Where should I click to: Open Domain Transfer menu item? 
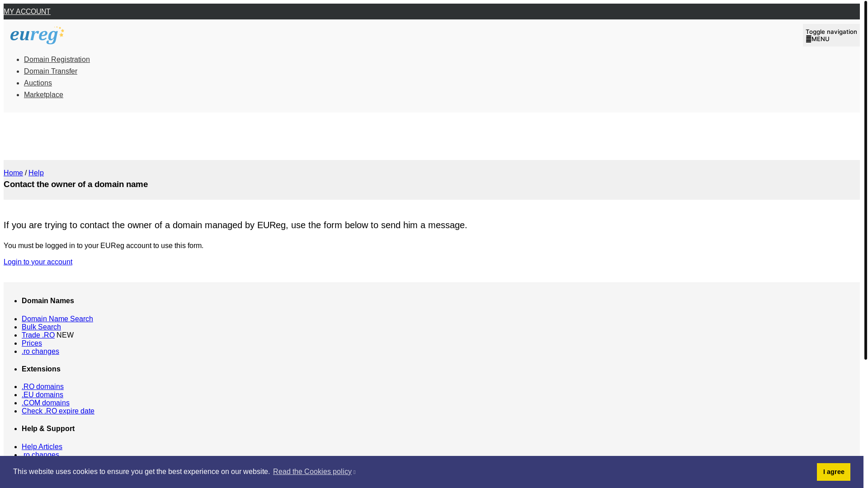(x=51, y=71)
